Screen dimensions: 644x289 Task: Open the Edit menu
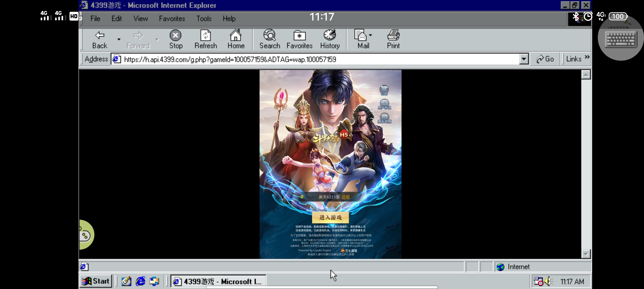pos(117,18)
